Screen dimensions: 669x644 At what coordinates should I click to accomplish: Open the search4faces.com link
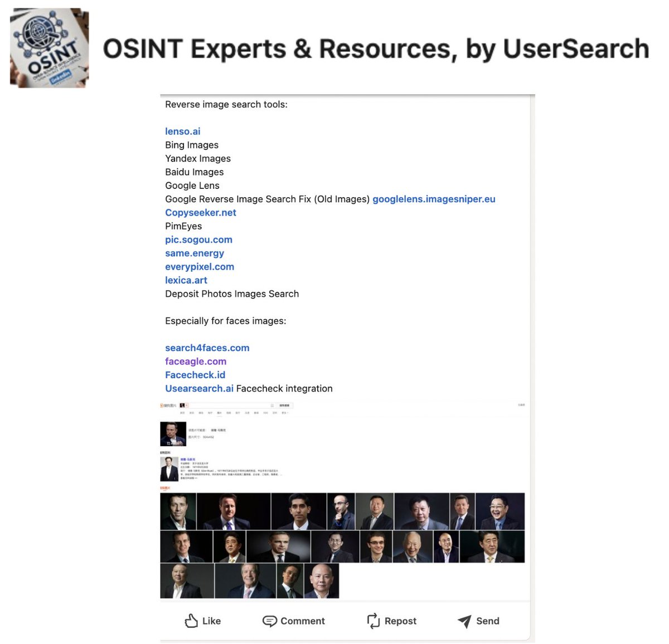pos(207,348)
